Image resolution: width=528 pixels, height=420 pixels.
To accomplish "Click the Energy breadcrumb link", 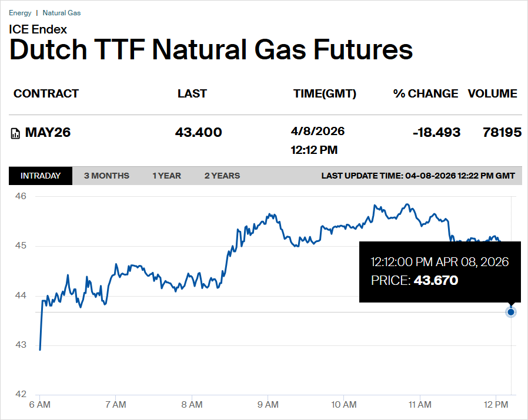I will [20, 13].
